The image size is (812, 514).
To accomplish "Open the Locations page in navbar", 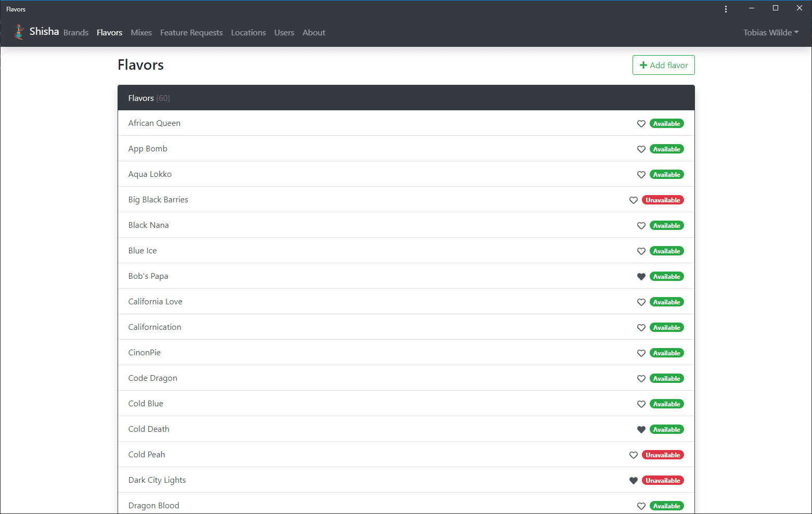I will [248, 32].
